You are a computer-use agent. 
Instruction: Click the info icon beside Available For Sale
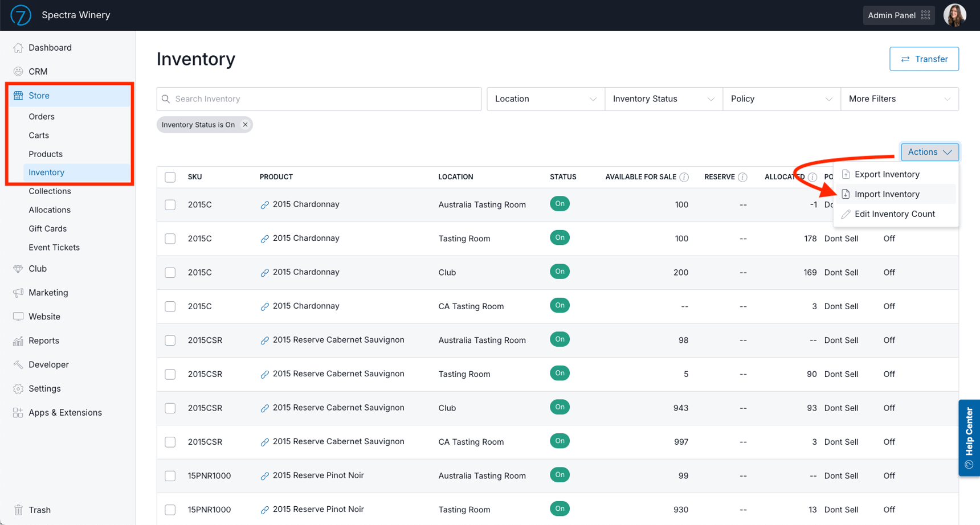[x=684, y=177]
